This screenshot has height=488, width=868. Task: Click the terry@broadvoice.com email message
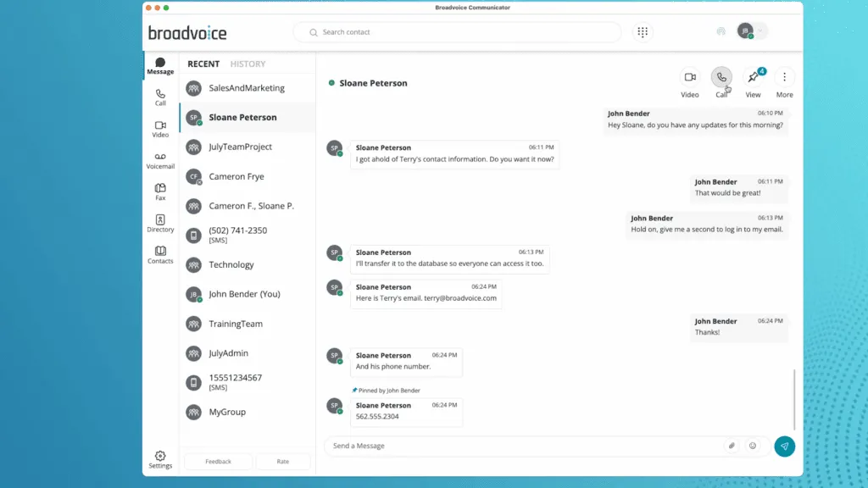click(x=426, y=293)
